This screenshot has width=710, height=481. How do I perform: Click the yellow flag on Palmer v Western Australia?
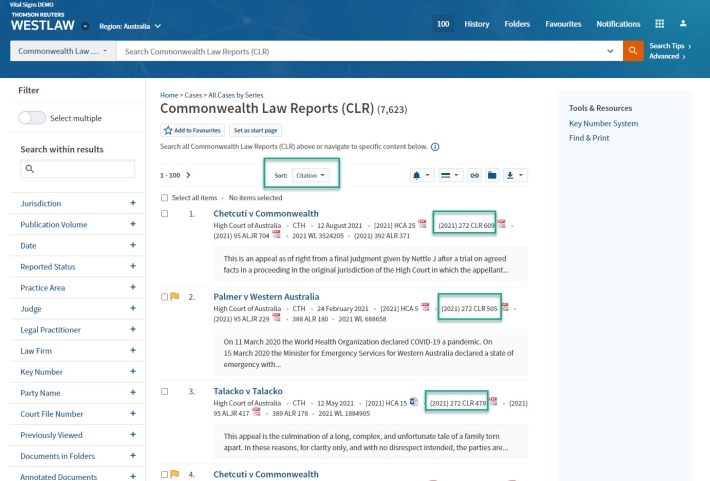[x=175, y=297]
